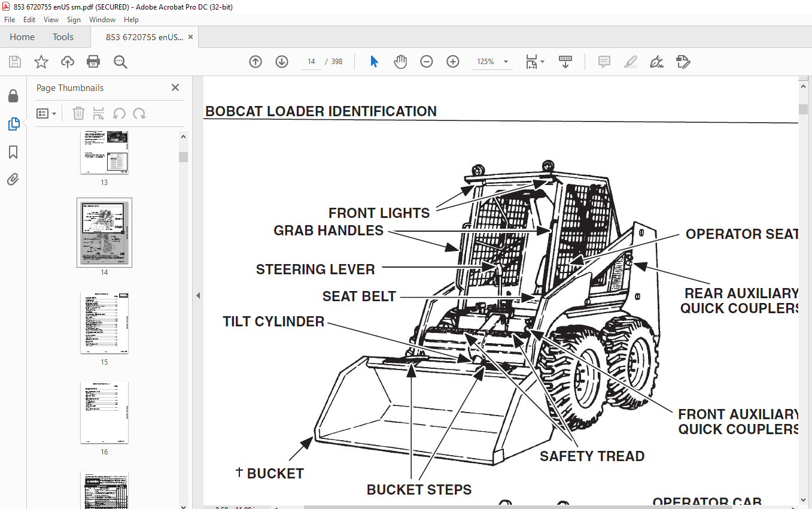Rotate pages counterclockwise in thumbnails panel
This screenshot has width=812, height=509.
click(x=119, y=113)
